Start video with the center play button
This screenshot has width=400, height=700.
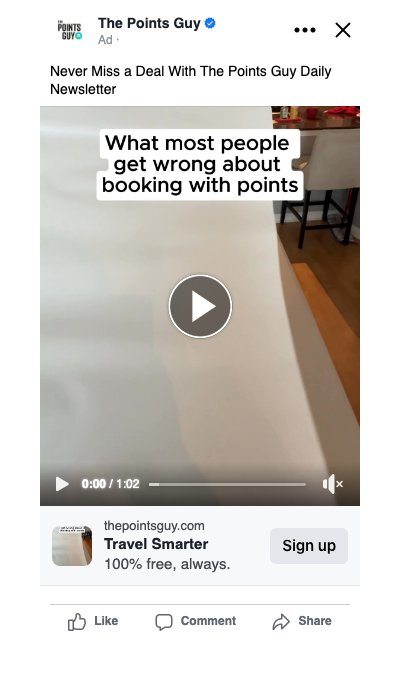200,306
